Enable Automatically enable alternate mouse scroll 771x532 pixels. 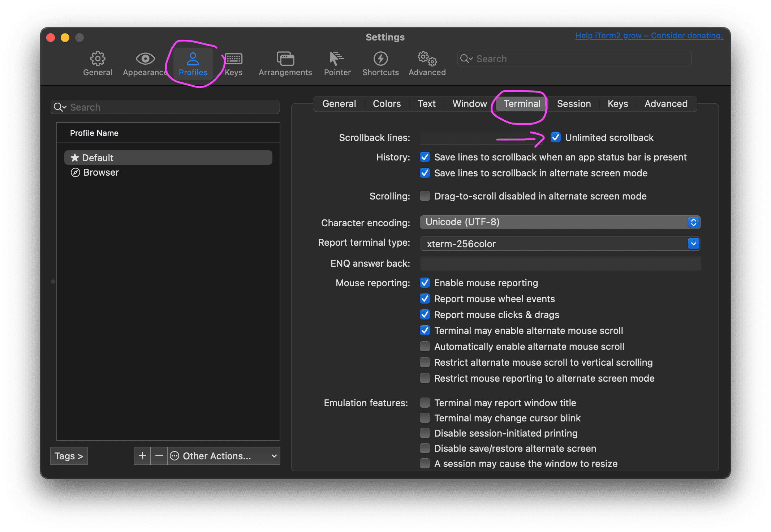coord(425,346)
